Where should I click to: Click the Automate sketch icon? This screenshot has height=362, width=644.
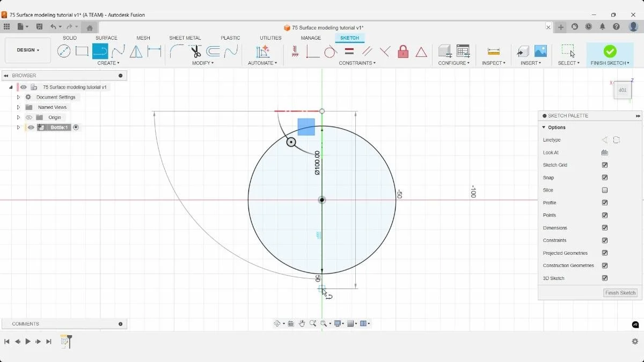(262, 51)
